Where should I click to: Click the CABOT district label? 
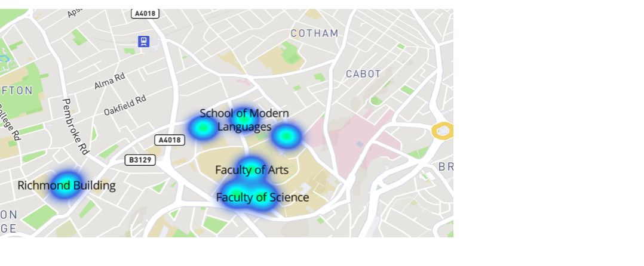363,74
